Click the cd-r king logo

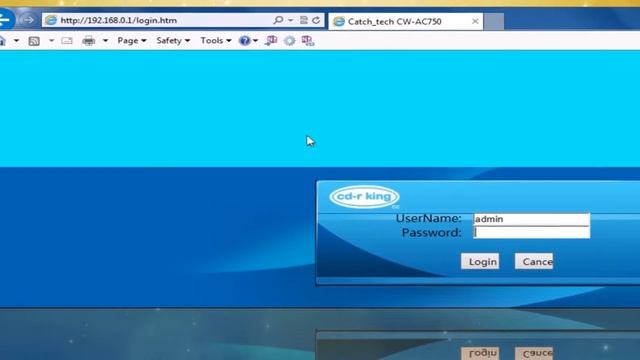click(x=364, y=197)
